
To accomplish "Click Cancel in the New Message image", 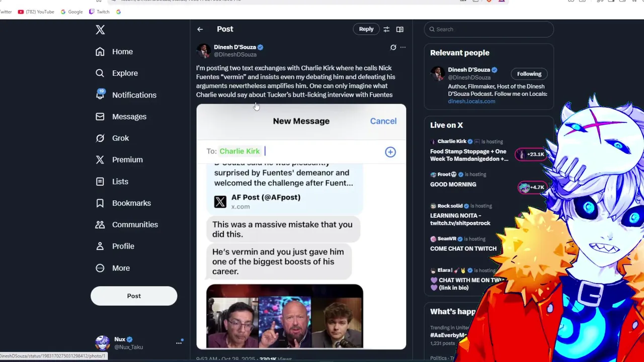I will point(383,121).
